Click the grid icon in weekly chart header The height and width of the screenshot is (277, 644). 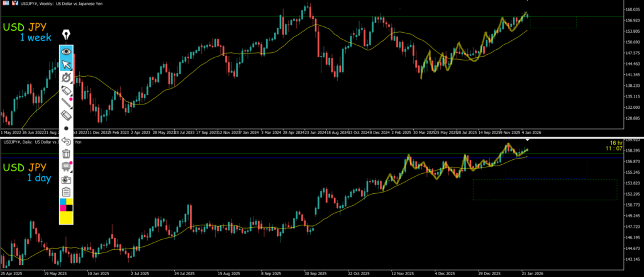pos(4,3)
